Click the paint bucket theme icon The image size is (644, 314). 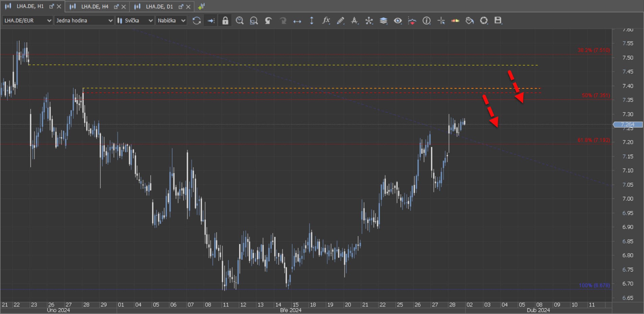coord(470,21)
